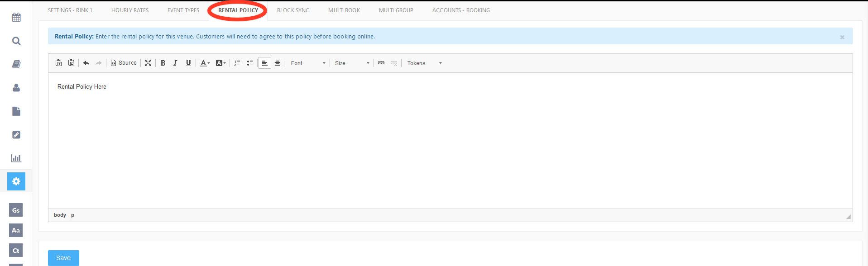Expand the Tokens dropdown

[x=424, y=63]
